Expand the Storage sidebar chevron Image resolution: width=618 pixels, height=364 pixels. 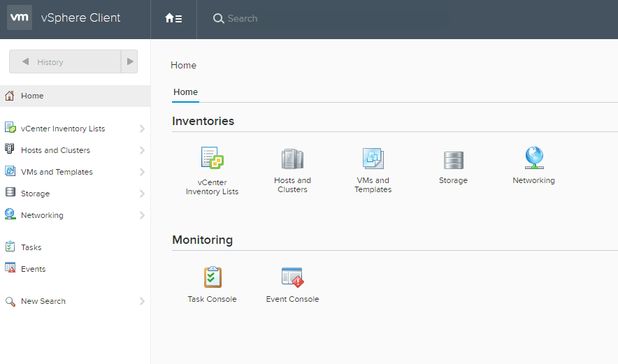click(x=143, y=194)
